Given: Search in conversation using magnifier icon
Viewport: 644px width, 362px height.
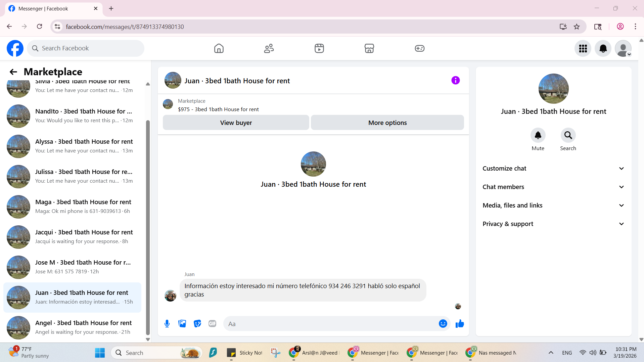Looking at the screenshot, I should pyautogui.click(x=568, y=135).
